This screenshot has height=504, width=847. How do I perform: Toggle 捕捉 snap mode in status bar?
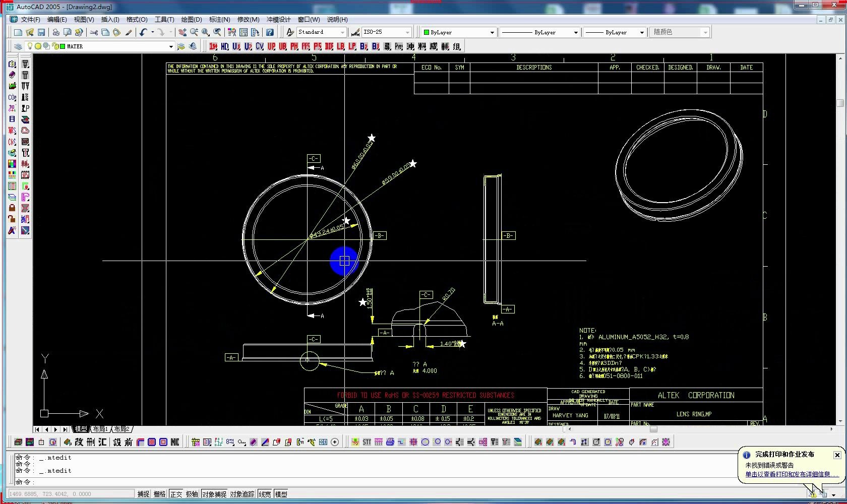tap(144, 494)
